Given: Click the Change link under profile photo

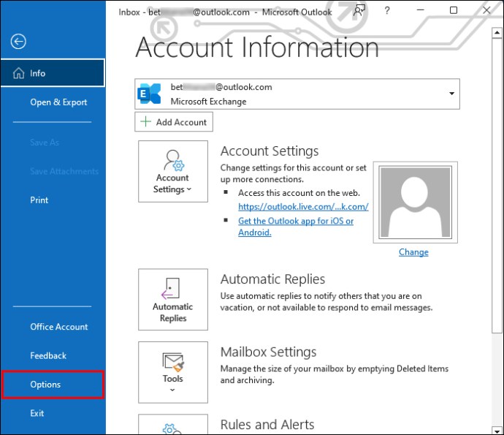Looking at the screenshot, I should click(413, 252).
